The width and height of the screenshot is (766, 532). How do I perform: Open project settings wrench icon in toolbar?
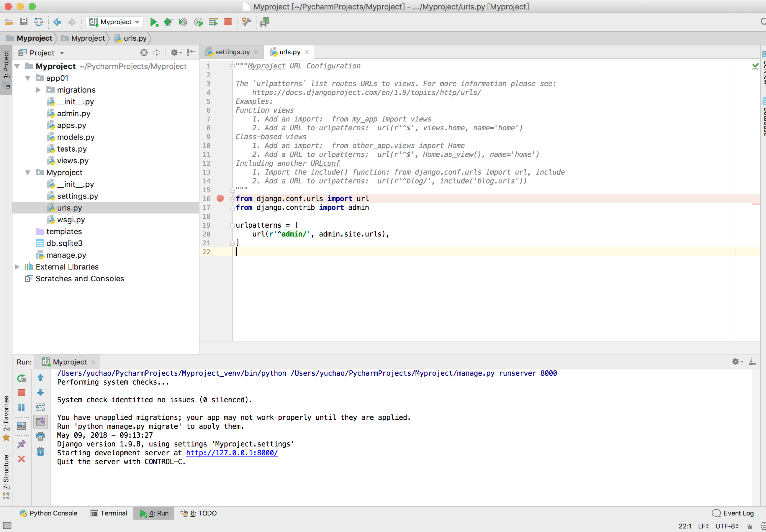pyautogui.click(x=246, y=22)
